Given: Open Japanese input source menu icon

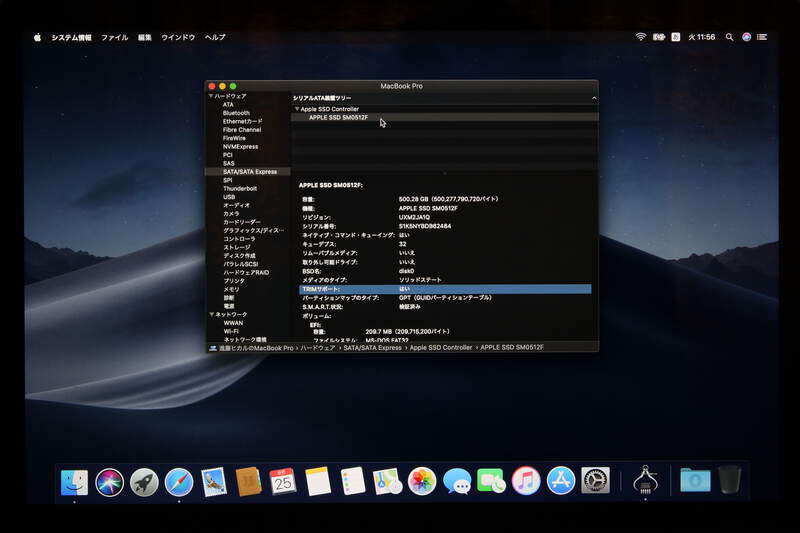Looking at the screenshot, I should (x=676, y=37).
